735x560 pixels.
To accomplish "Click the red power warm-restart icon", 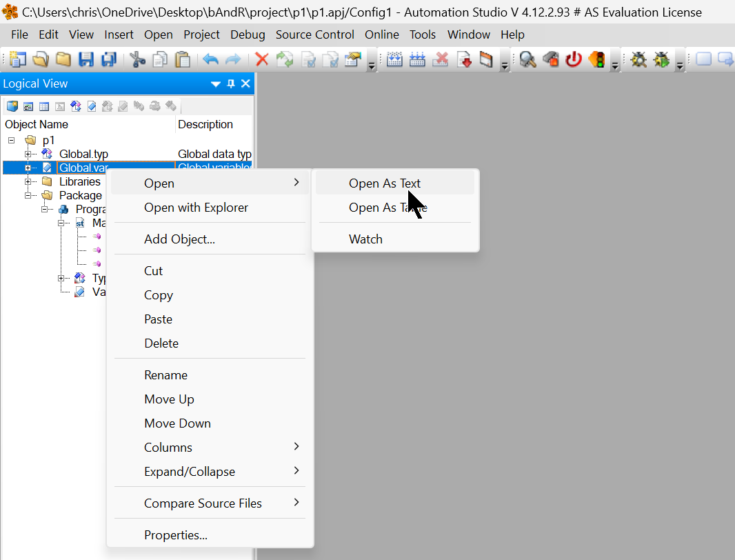I will [573, 59].
